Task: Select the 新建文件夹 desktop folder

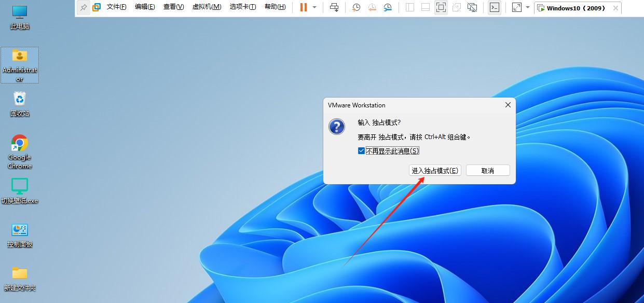Action: (20, 279)
